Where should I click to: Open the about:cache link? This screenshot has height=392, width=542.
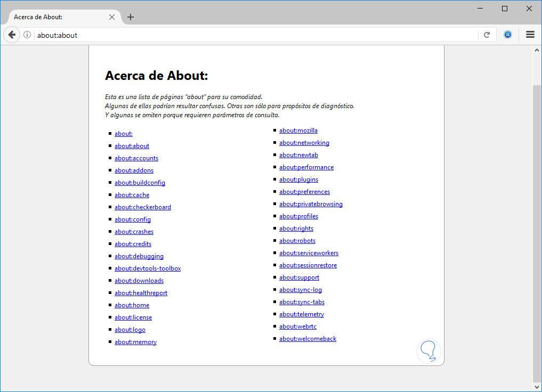point(132,195)
